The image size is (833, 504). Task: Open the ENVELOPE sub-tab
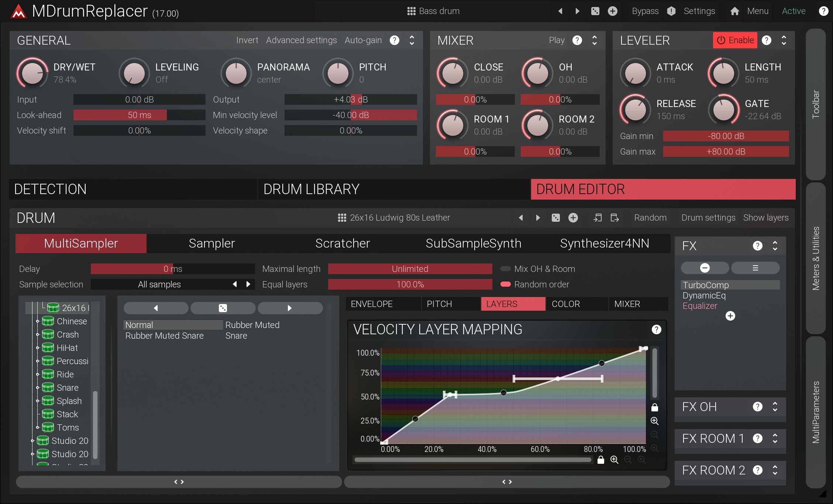click(x=383, y=304)
